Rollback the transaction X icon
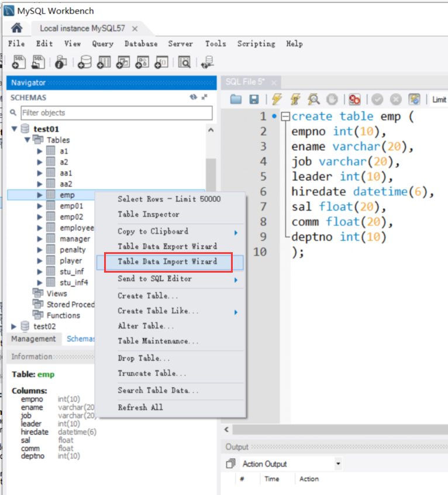448x495 pixels. point(395,99)
